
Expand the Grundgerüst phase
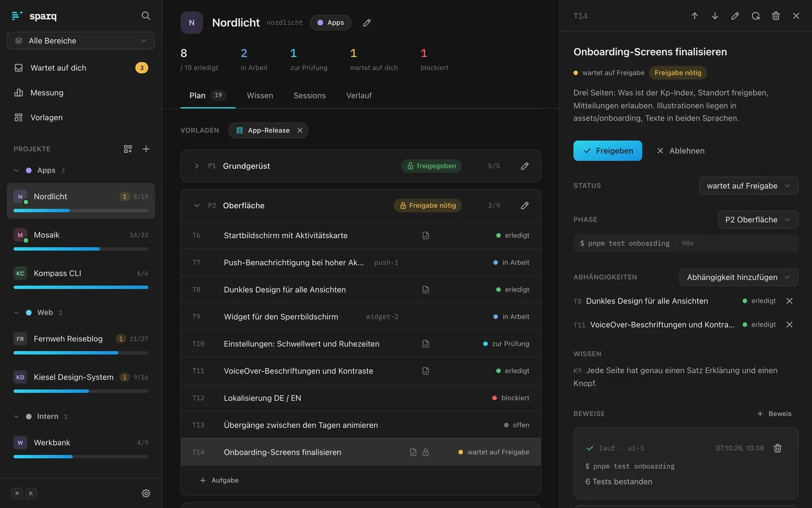197,166
